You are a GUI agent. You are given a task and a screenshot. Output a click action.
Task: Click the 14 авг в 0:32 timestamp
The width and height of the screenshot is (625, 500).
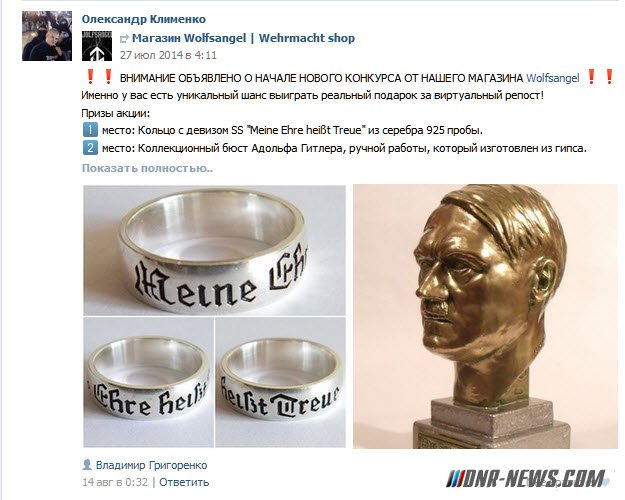click(x=115, y=482)
